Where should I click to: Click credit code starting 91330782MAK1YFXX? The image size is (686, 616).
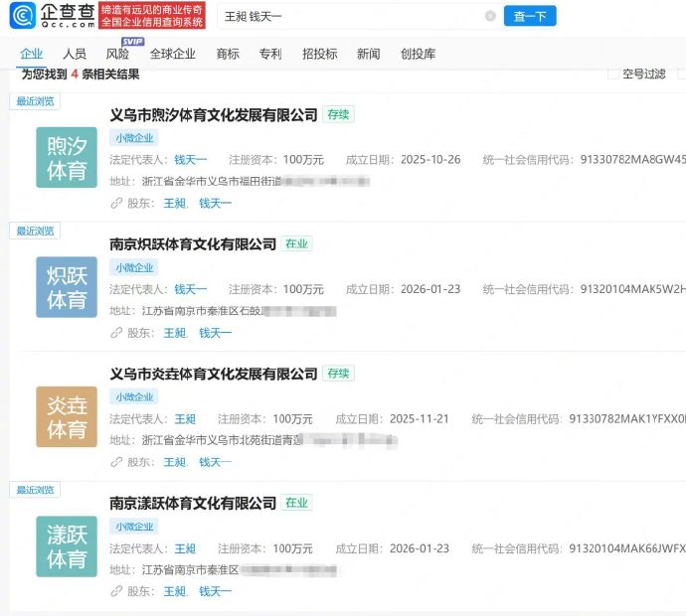627,419
